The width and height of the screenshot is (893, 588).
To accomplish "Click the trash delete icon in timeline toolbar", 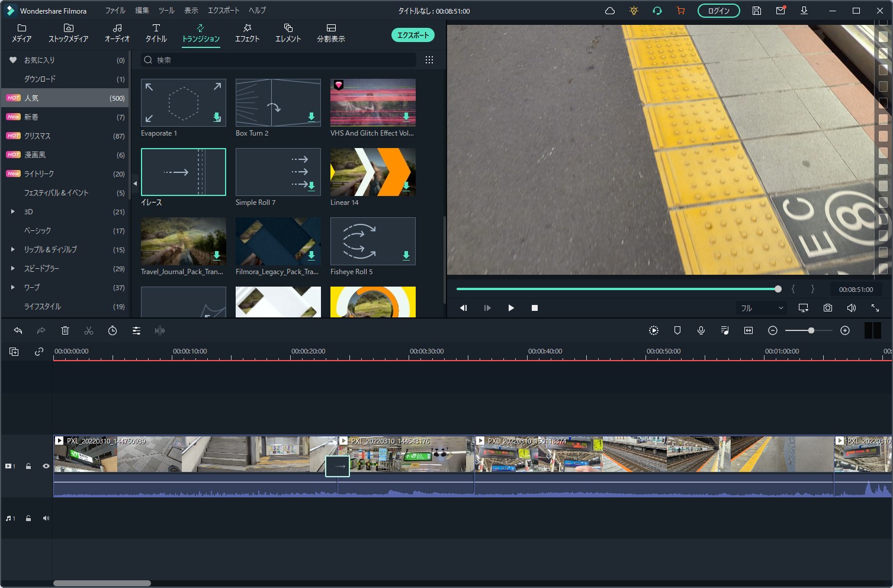I will [65, 330].
